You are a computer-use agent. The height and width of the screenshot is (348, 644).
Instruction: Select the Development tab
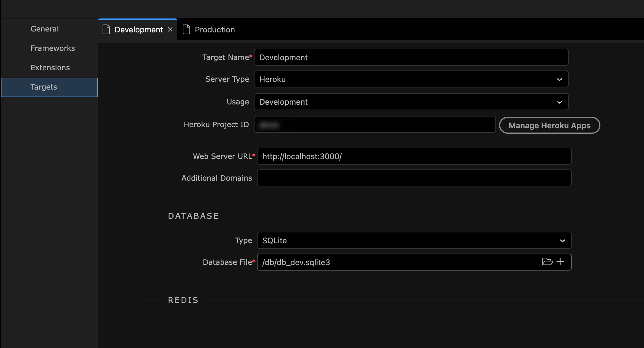(139, 30)
